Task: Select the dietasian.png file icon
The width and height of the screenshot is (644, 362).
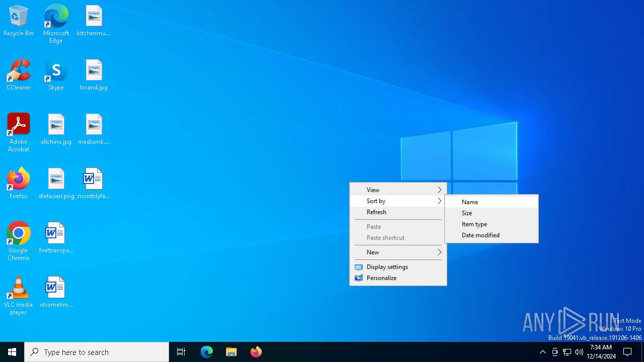Action: 56,184
